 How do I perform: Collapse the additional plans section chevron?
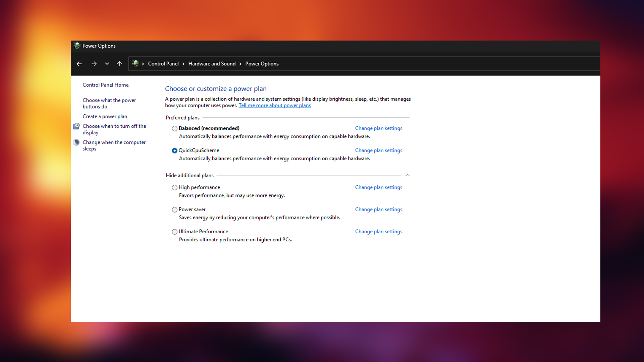tap(408, 175)
